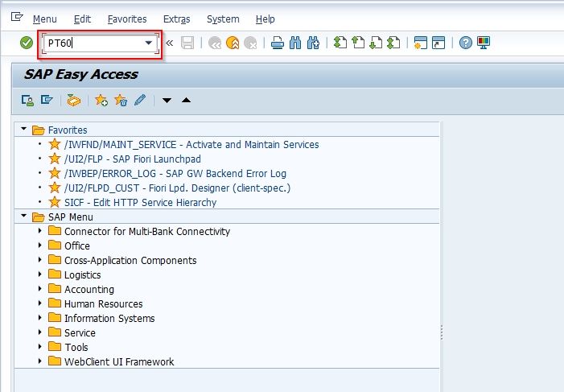Click the Create New Session icon
The width and height of the screenshot is (564, 392).
[421, 43]
